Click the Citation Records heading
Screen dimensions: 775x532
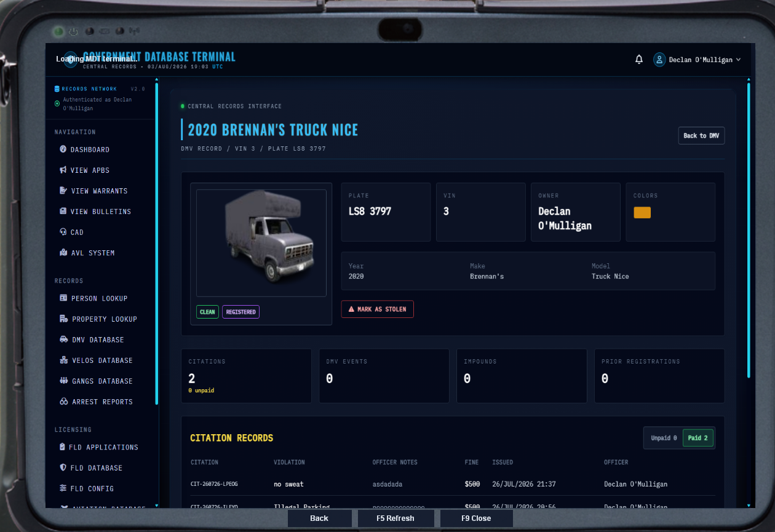coord(231,438)
